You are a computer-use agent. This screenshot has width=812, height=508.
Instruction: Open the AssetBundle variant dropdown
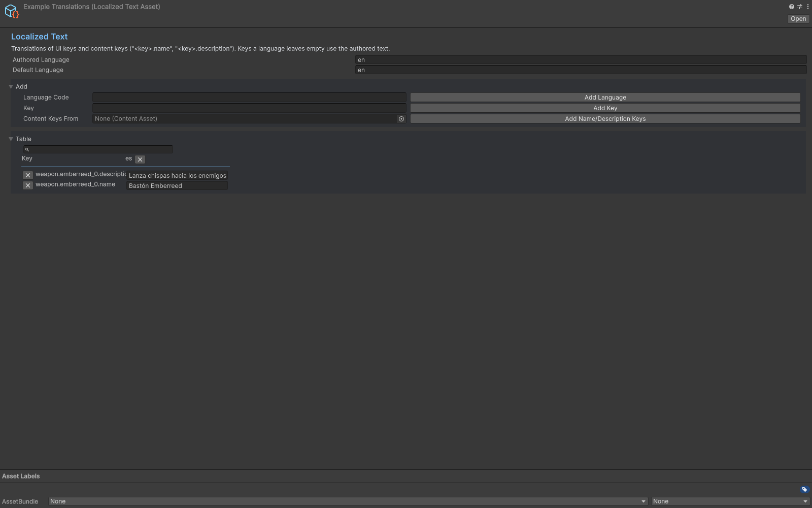(x=730, y=501)
